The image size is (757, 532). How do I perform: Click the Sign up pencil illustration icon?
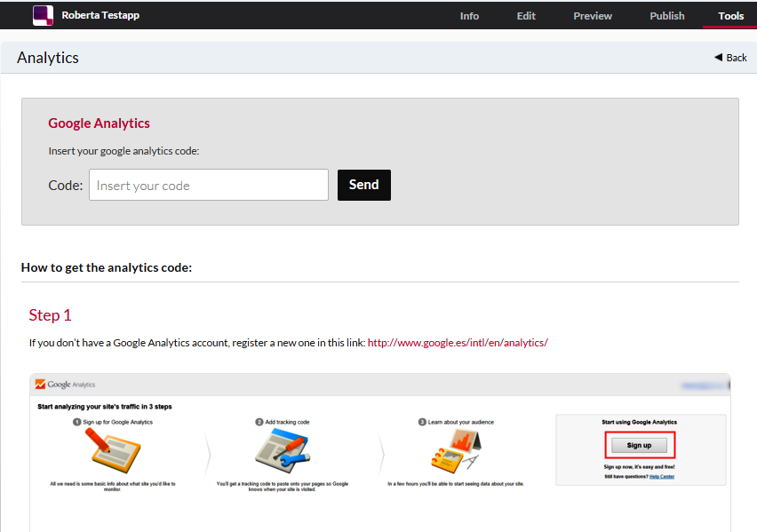coord(113,451)
